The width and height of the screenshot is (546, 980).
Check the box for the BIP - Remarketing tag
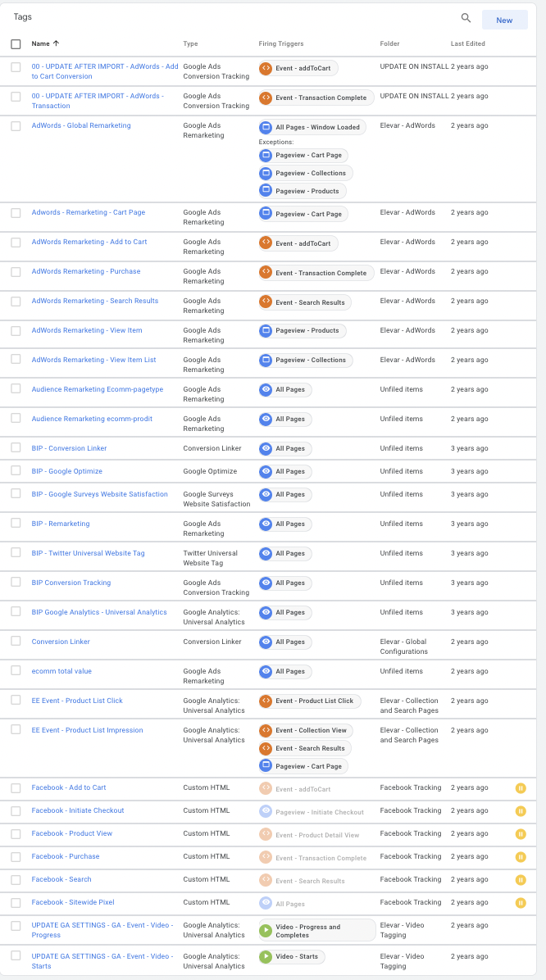pos(16,524)
